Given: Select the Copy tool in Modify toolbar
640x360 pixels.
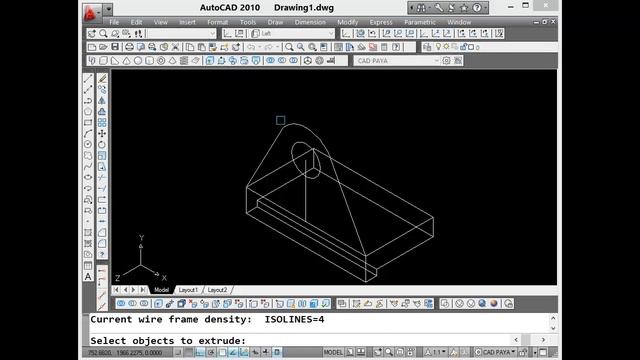Looking at the screenshot, I should pos(102,89).
